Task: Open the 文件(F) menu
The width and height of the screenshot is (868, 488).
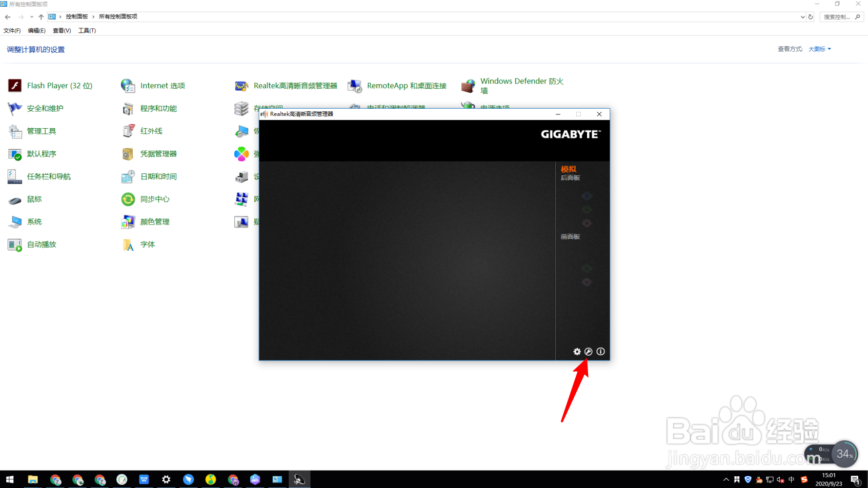Action: [x=12, y=31]
